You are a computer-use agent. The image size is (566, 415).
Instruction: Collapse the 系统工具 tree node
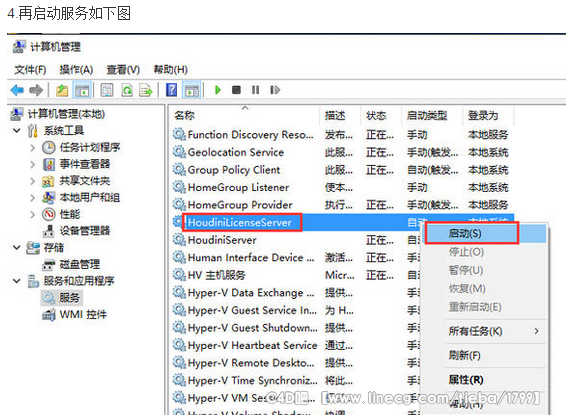[17, 130]
